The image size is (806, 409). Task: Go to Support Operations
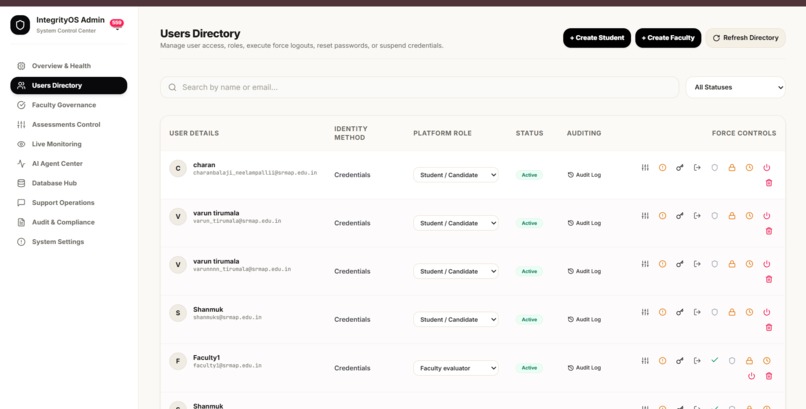pos(69,202)
